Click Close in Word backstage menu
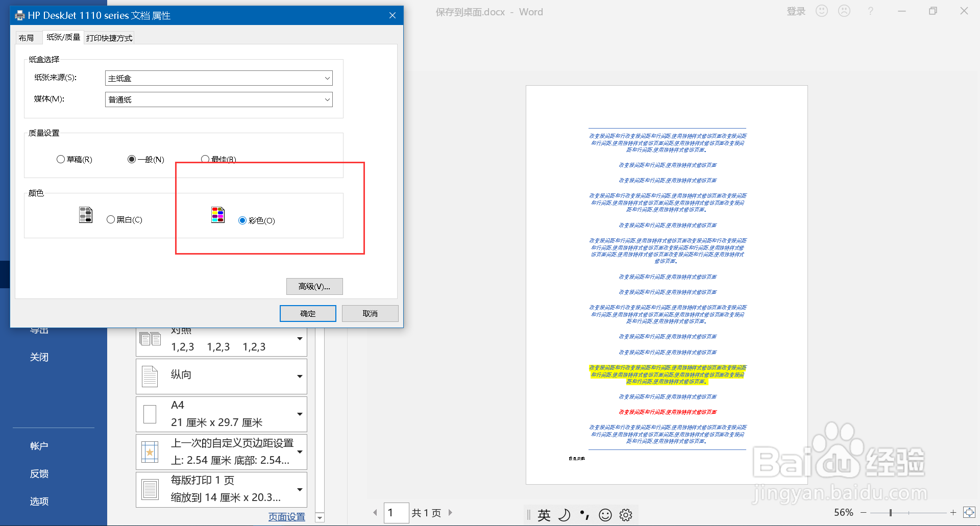 pyautogui.click(x=39, y=357)
